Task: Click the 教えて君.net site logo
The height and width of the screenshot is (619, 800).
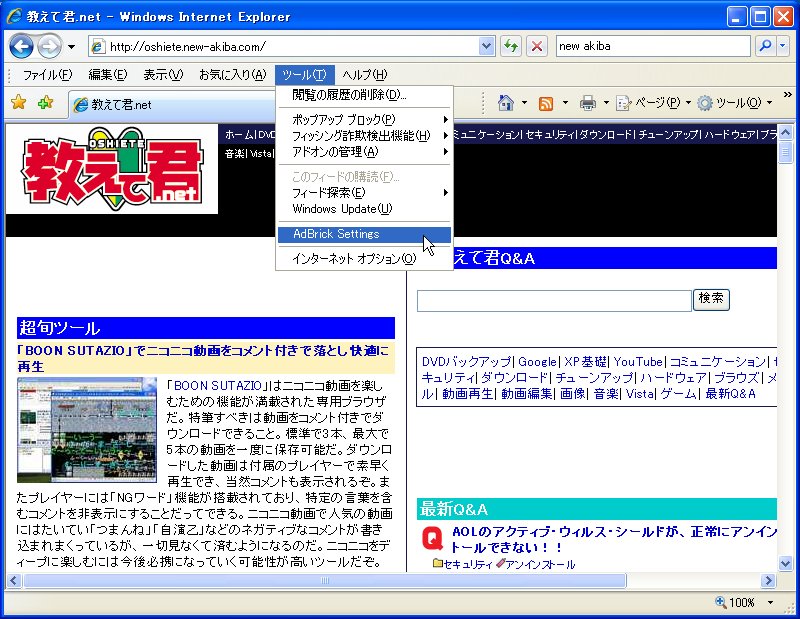Action: [x=111, y=169]
